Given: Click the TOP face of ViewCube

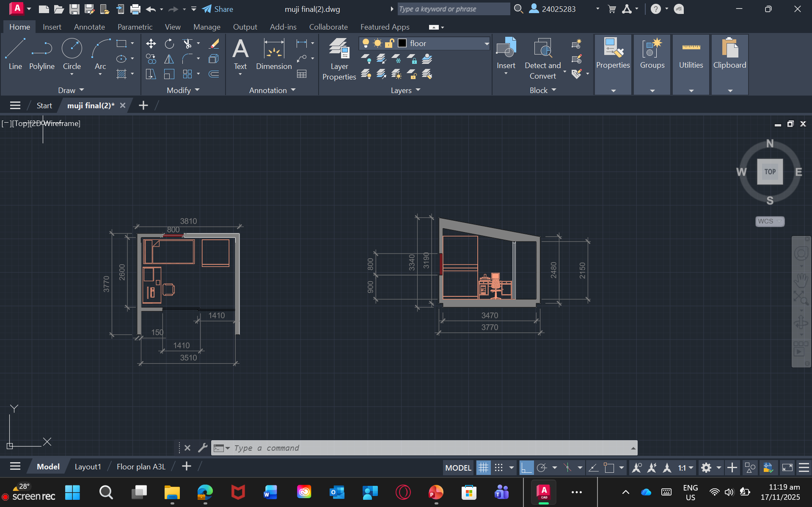Looking at the screenshot, I should pos(770,172).
